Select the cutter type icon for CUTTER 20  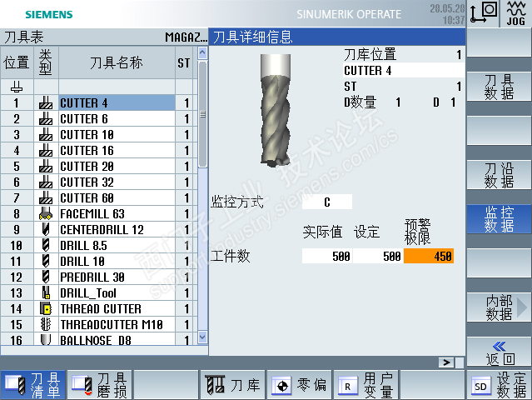46,167
